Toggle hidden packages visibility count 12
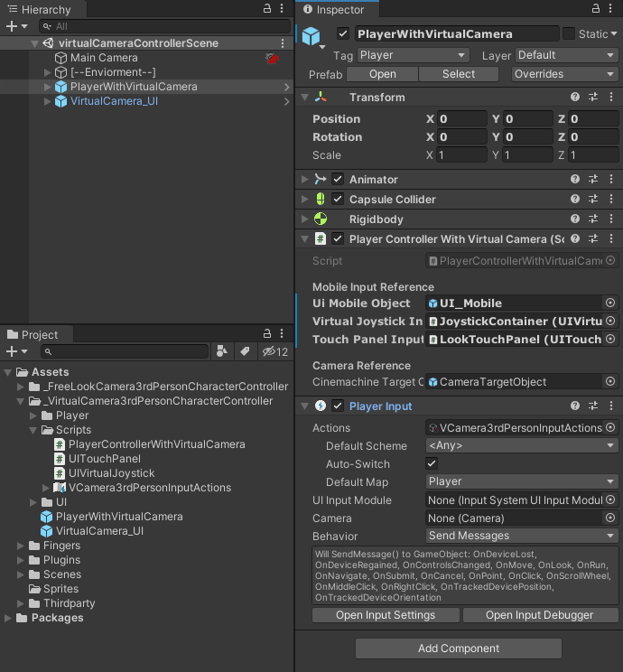The width and height of the screenshot is (623, 672). click(275, 351)
